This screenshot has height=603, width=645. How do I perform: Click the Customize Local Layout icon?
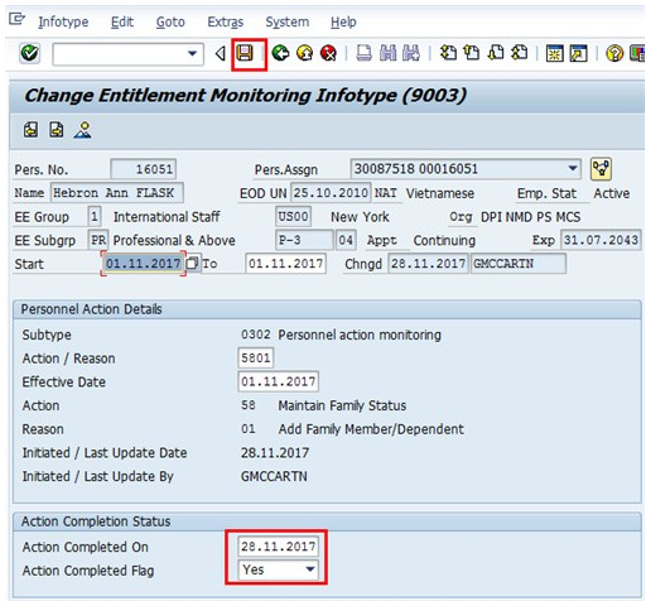638,54
